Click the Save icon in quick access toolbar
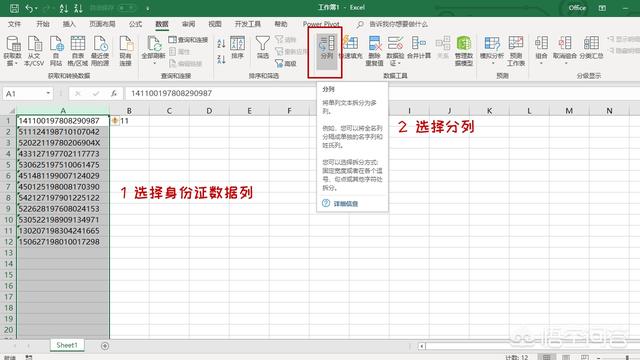Image resolution: width=640 pixels, height=360 pixels. tap(14, 8)
